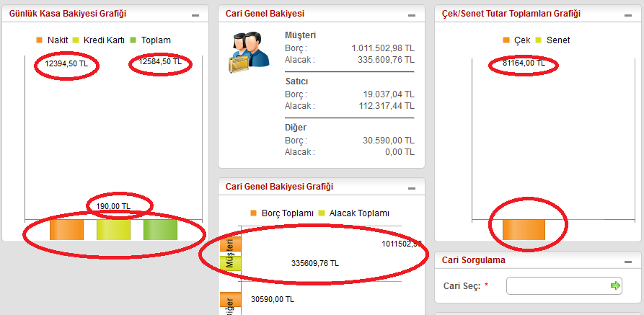Toggle the Çek legend swatch
This screenshot has width=644, height=315.
pos(506,40)
